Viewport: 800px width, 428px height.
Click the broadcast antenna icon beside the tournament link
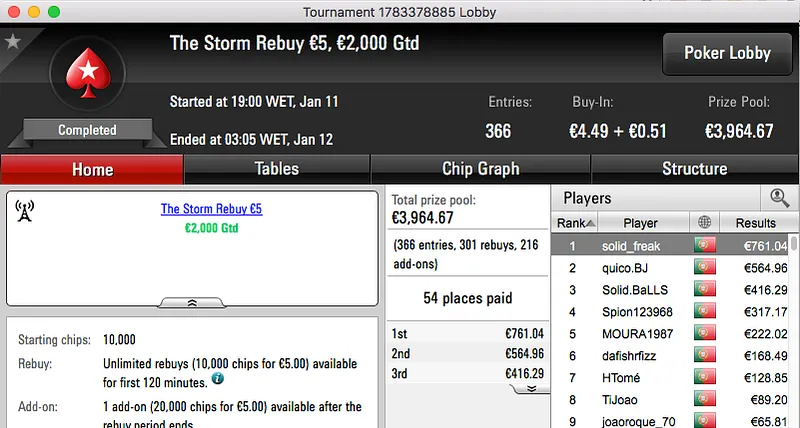pos(26,211)
